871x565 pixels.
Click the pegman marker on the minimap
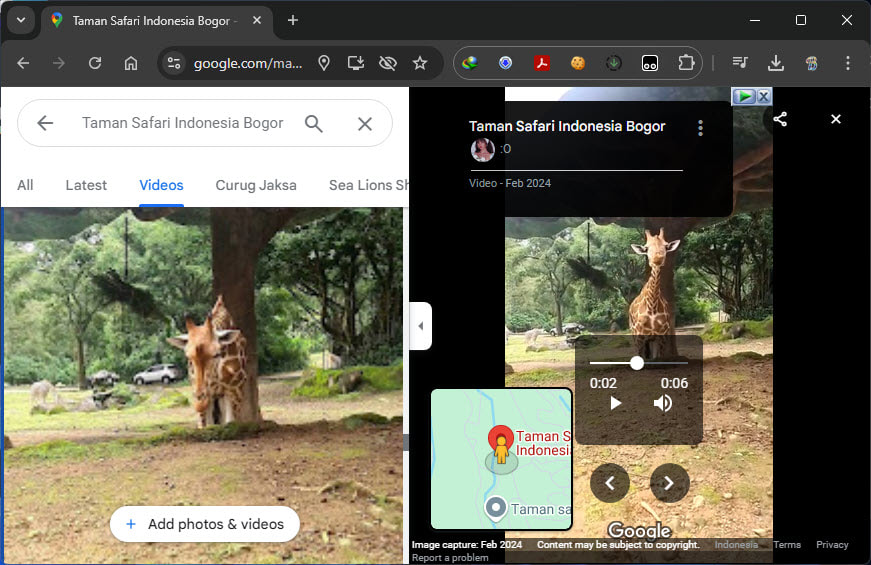502,449
